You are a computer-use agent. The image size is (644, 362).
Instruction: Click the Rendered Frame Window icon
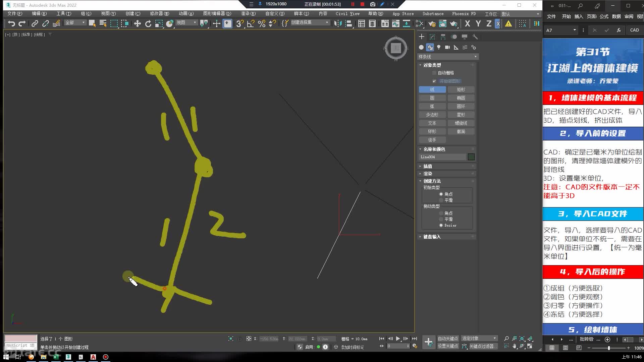pyautogui.click(x=443, y=23)
